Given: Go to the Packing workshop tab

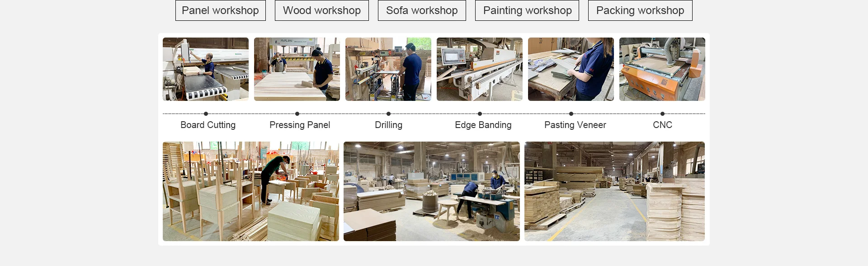Looking at the screenshot, I should pyautogui.click(x=640, y=10).
